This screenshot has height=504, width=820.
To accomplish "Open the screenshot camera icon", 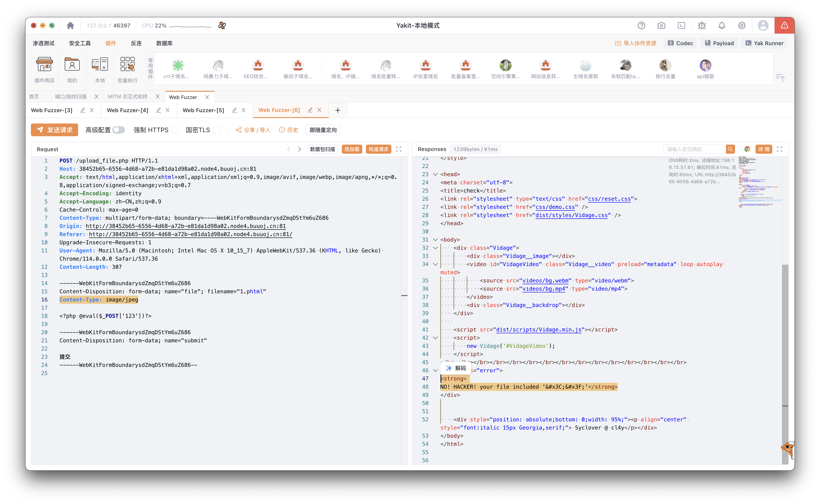I will coord(661,26).
